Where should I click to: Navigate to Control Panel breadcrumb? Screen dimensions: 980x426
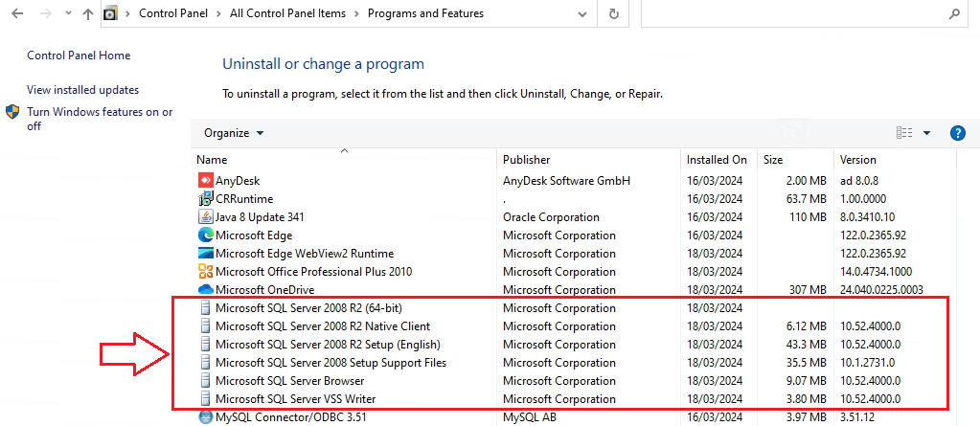(x=172, y=13)
